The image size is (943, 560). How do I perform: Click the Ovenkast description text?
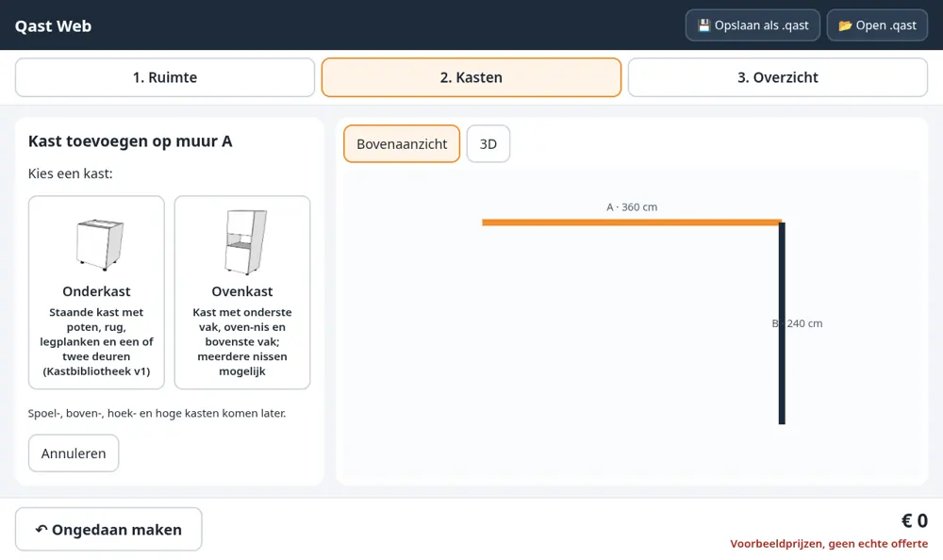[x=242, y=341]
